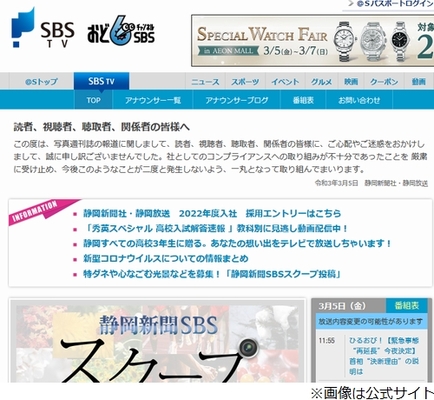Go to @Sトップ tab
This screenshot has width=434, height=400.
pyautogui.click(x=41, y=82)
